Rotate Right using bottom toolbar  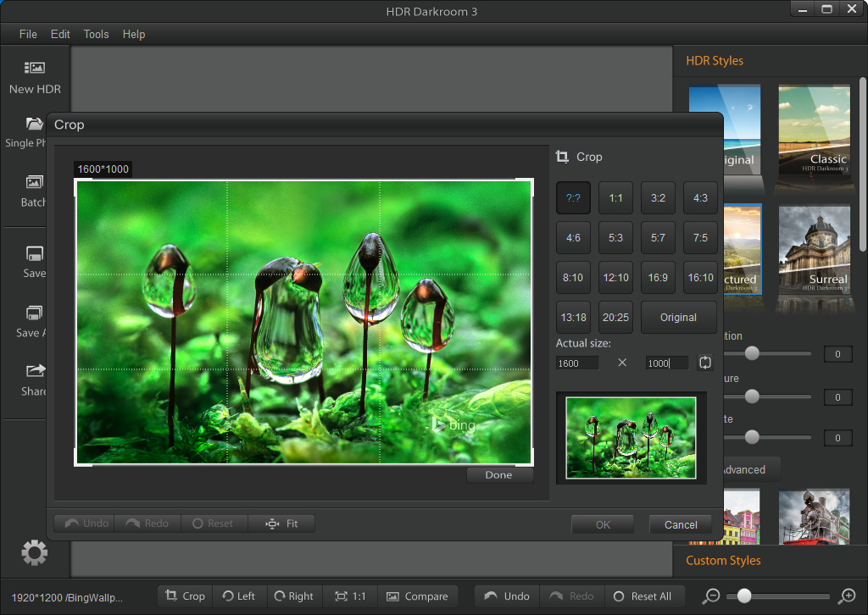click(294, 596)
